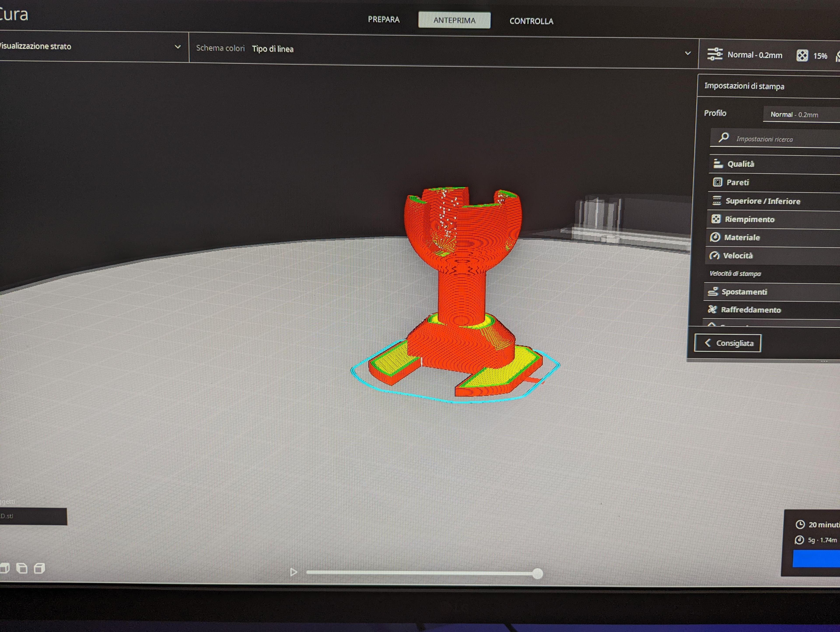Select the third camera view cube icon
840x632 pixels.
[39, 568]
